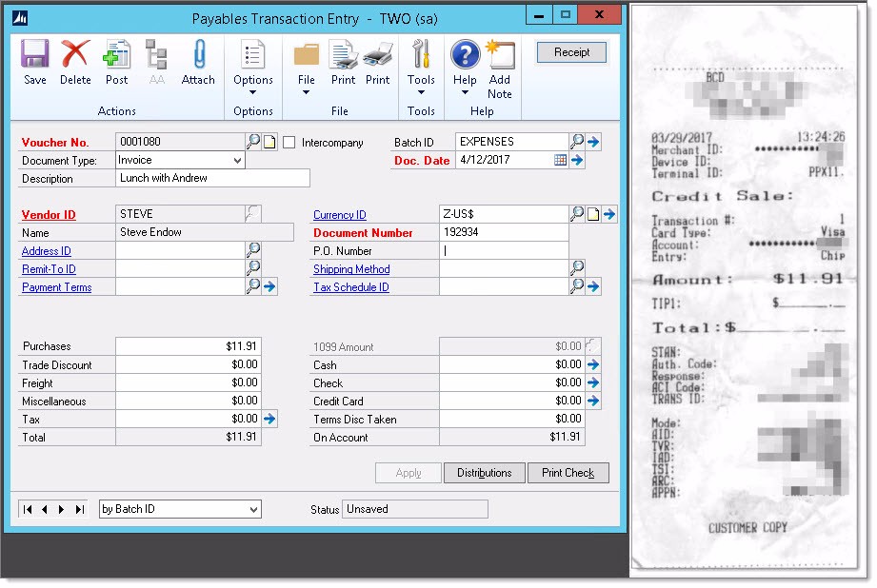Enable the Intercompany checkbox
The height and width of the screenshot is (588, 877).
pyautogui.click(x=289, y=143)
